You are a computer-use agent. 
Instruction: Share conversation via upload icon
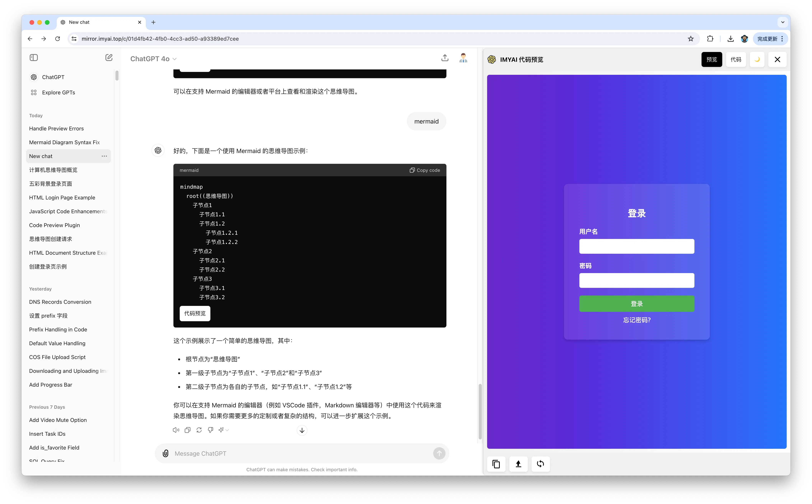(x=445, y=58)
